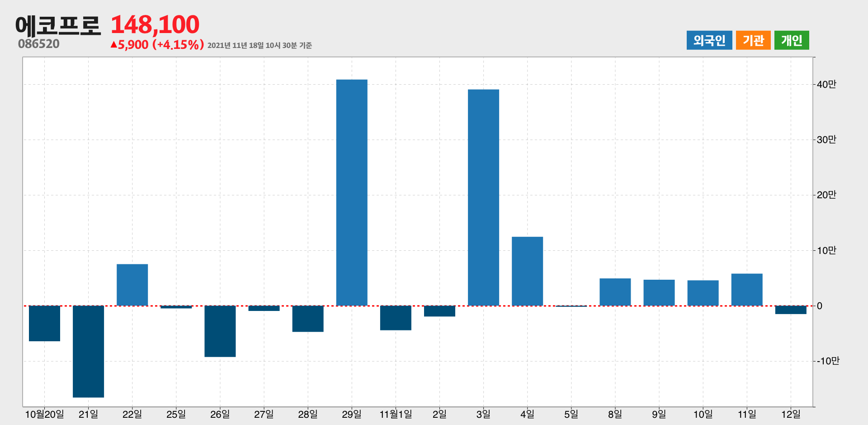Screen dimensions: 868x425
Task: Click the 21일 x-axis date label
Action: tap(88, 414)
